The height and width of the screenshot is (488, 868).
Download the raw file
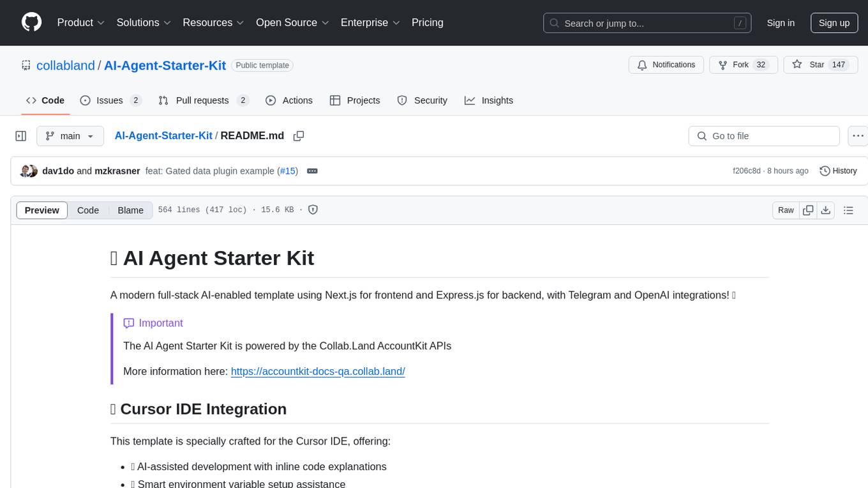click(x=825, y=210)
